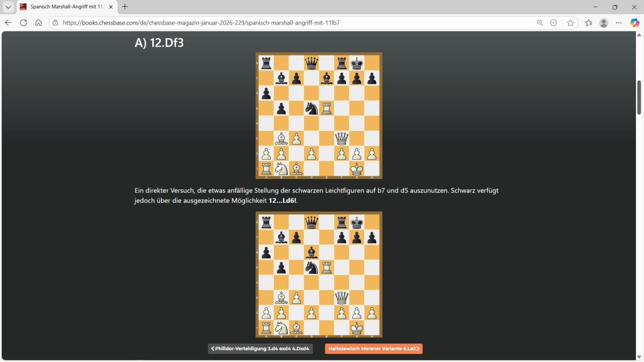Close the Spanisch Marshall-Angriff tab
The height and width of the screenshot is (362, 644).
(x=111, y=7)
